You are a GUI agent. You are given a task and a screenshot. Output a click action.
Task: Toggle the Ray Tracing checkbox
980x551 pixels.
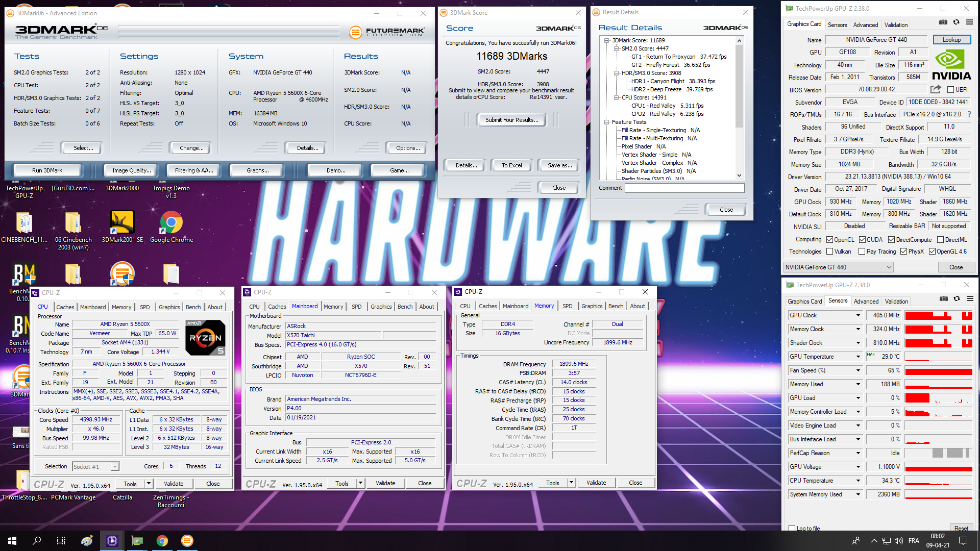(x=862, y=252)
